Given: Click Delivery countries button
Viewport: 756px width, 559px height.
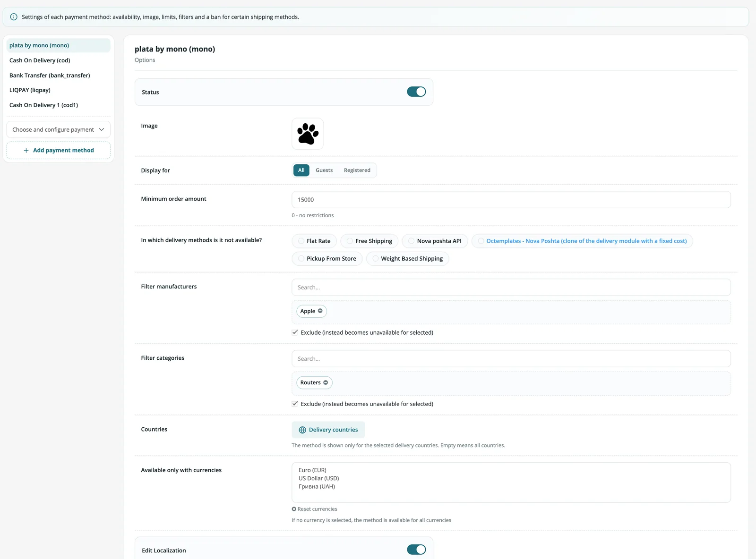Looking at the screenshot, I should 328,430.
